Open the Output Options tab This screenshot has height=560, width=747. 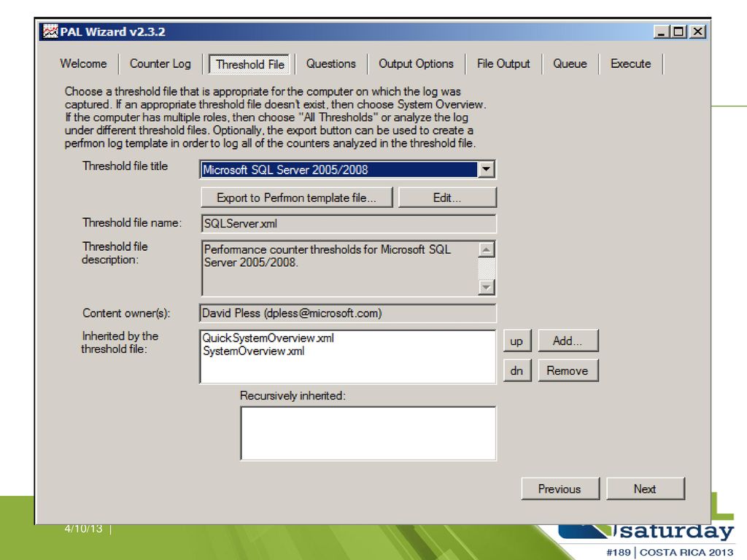point(416,64)
